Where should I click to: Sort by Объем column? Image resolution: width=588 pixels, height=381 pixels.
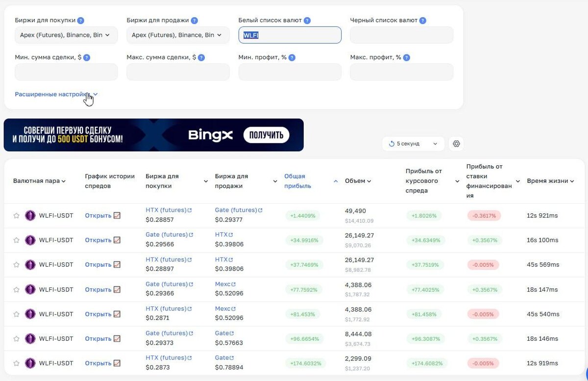tap(358, 181)
